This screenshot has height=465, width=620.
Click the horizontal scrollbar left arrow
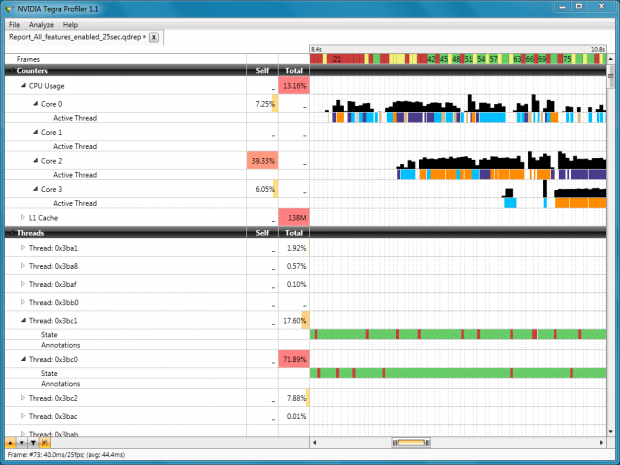(x=315, y=442)
